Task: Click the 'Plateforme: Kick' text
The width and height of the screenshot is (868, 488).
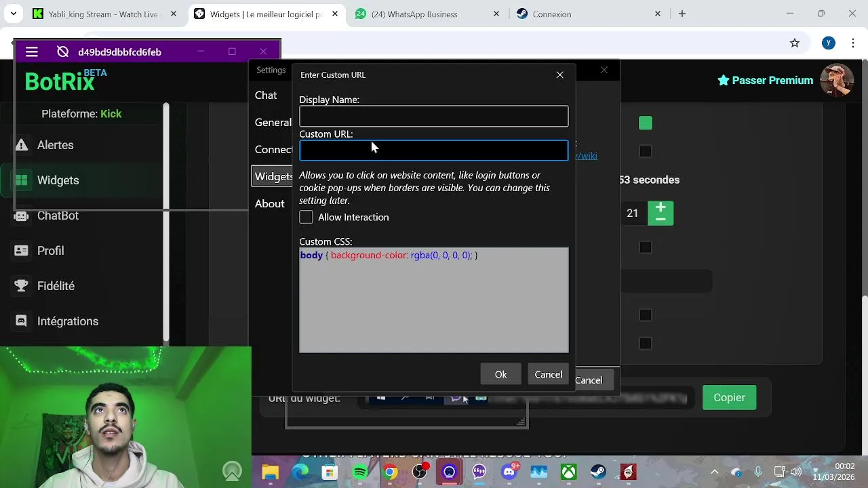Action: [81, 114]
